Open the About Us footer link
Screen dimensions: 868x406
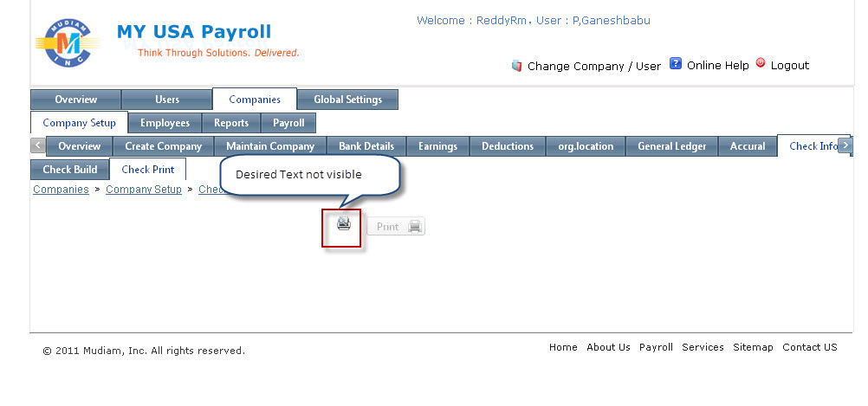(x=608, y=347)
